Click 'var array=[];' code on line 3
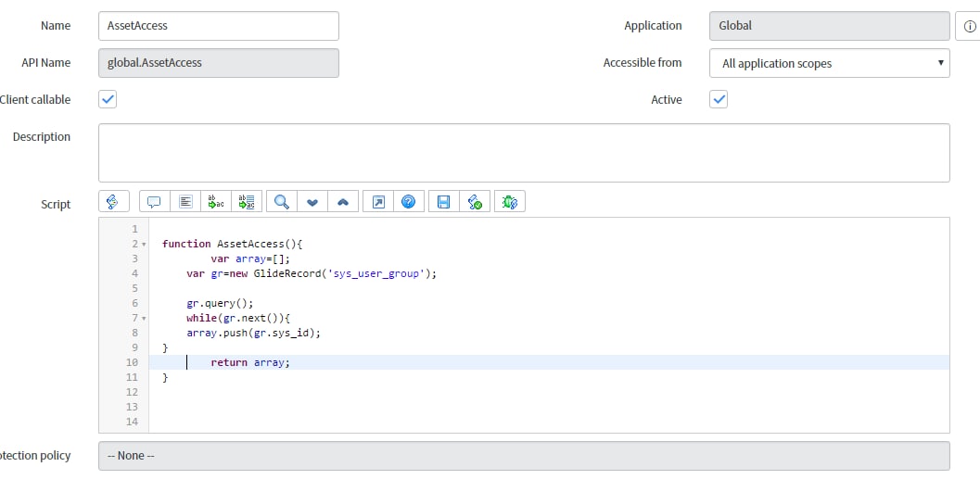980x492 pixels. [250, 259]
